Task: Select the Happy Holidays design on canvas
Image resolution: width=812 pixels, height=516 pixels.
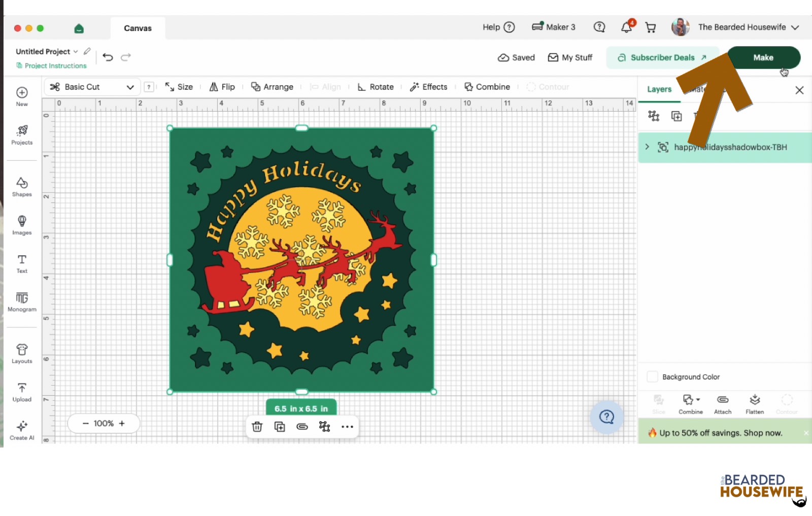Action: pyautogui.click(x=301, y=260)
